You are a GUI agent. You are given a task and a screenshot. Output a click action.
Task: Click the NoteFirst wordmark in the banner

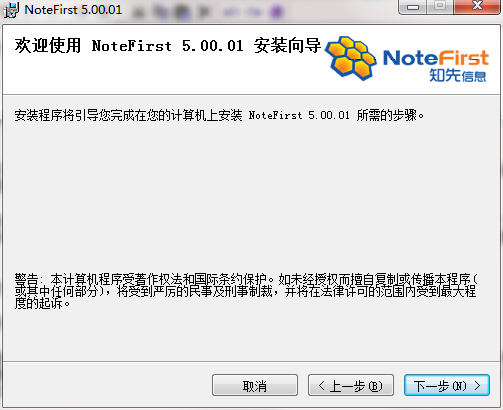coord(436,58)
